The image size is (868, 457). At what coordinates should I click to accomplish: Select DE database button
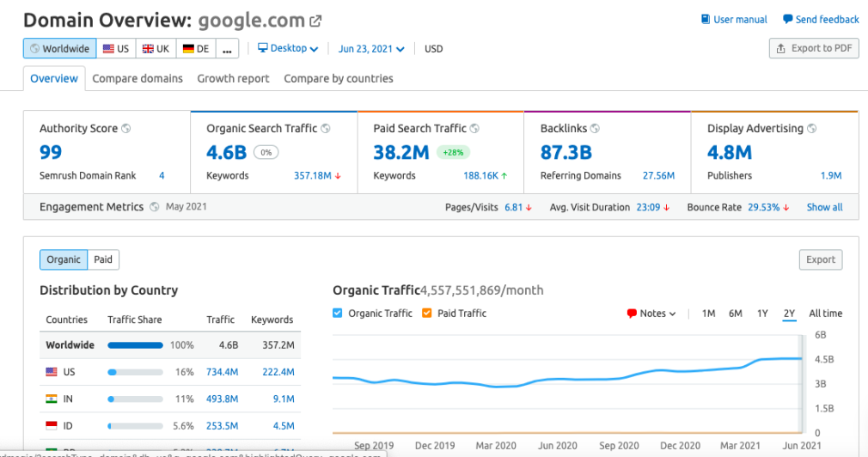tap(196, 49)
